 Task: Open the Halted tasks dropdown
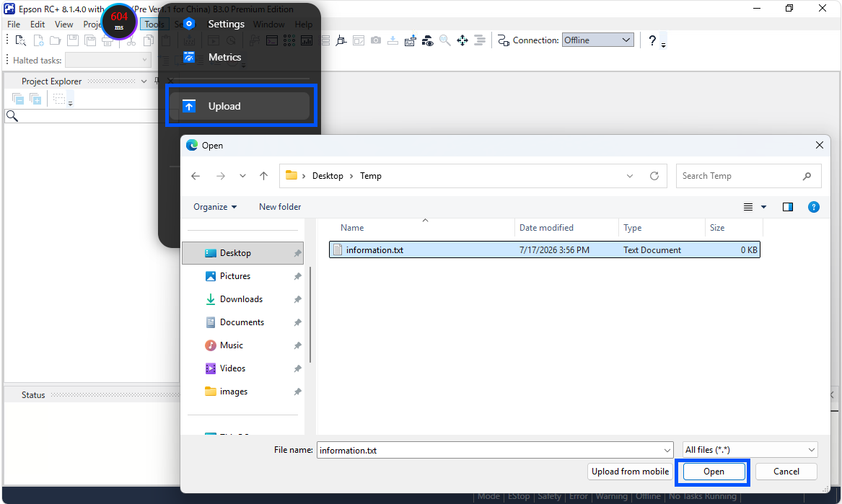point(108,60)
